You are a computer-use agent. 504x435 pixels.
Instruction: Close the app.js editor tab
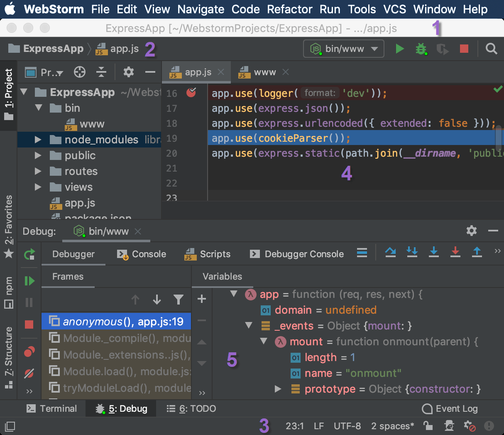click(221, 72)
